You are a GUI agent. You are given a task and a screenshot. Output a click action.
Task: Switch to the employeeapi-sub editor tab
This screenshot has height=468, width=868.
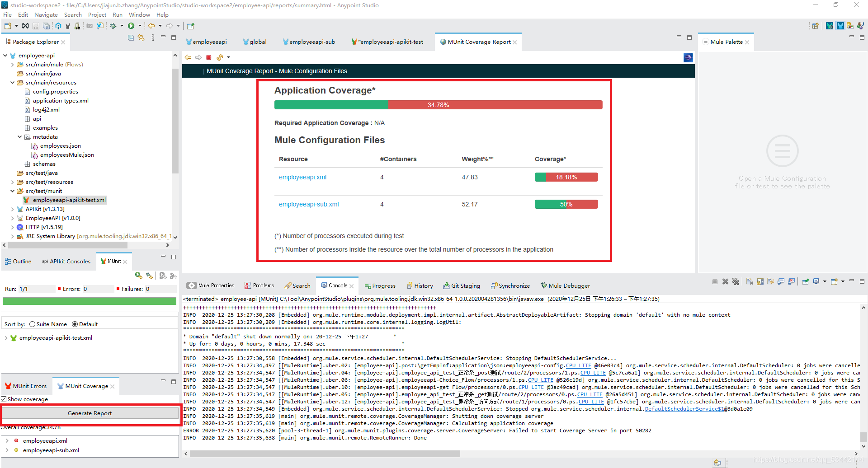click(x=308, y=42)
